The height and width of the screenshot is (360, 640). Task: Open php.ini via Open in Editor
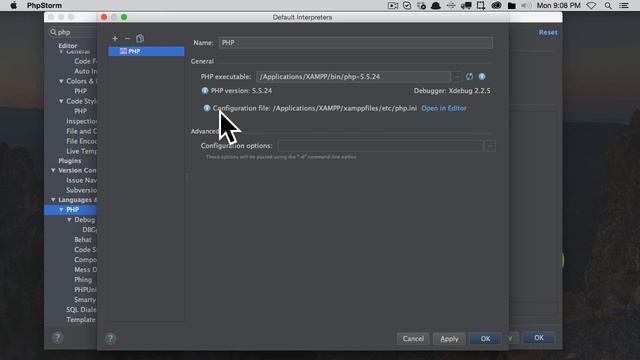click(x=444, y=108)
